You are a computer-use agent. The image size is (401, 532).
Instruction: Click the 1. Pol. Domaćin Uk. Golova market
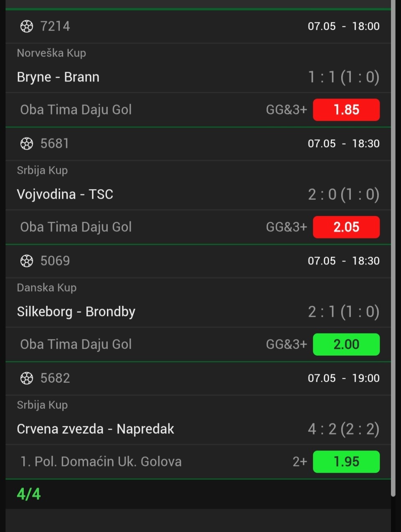click(x=101, y=462)
